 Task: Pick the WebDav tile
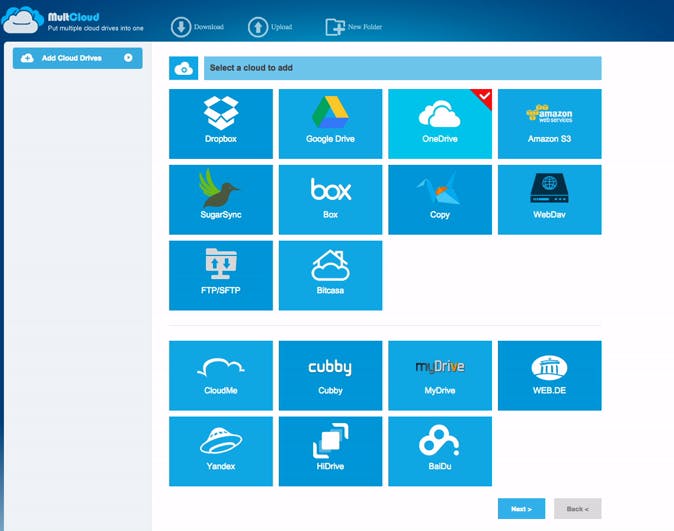[x=549, y=200]
